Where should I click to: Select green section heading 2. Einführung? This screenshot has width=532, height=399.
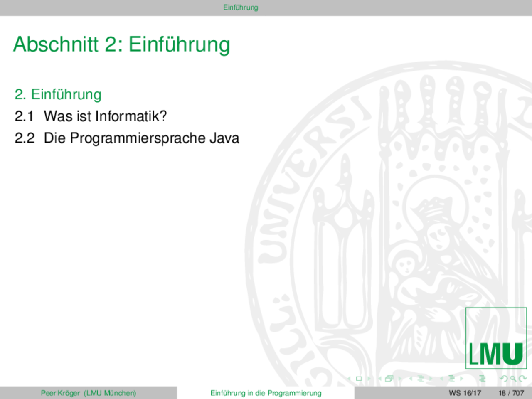click(x=58, y=94)
